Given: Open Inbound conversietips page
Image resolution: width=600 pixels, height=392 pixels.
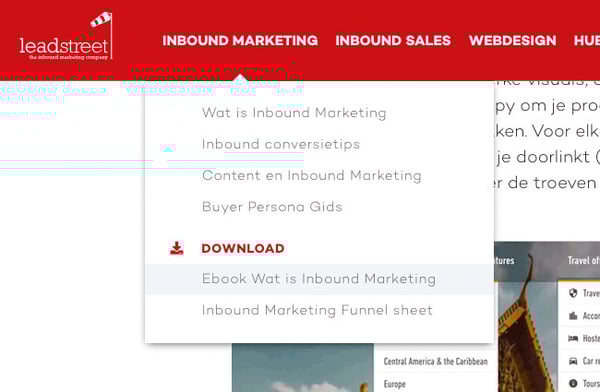Looking at the screenshot, I should [281, 144].
